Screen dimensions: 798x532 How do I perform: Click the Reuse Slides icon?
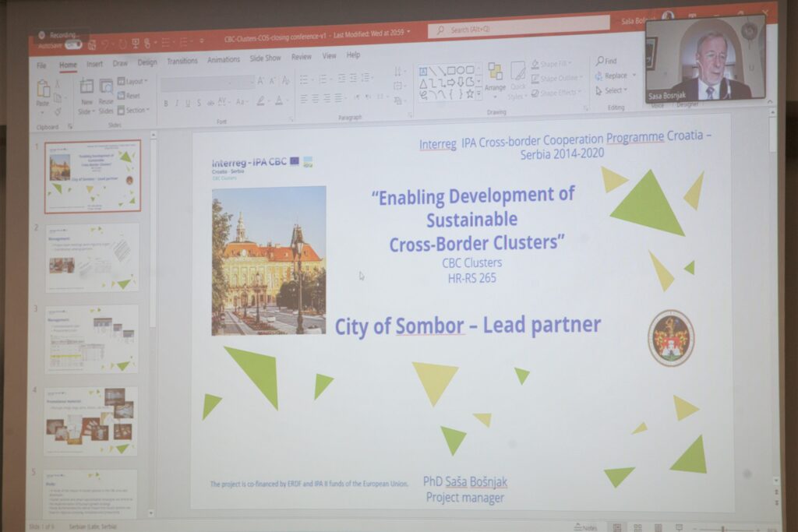(106, 86)
